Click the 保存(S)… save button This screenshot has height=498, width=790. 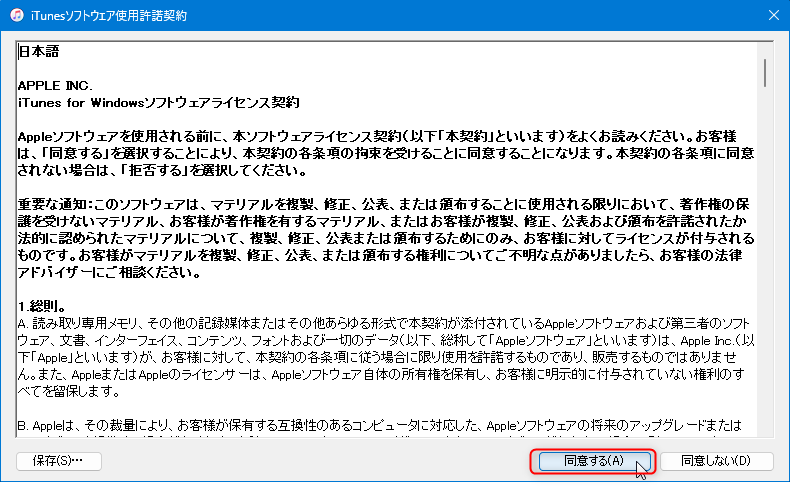click(x=58, y=461)
